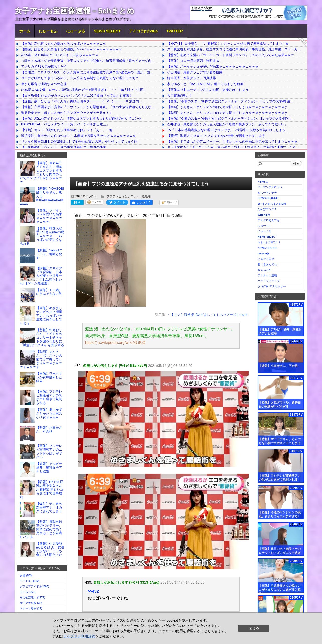
Task: Open the アナグロあんてな link
Action: (268, 220)
